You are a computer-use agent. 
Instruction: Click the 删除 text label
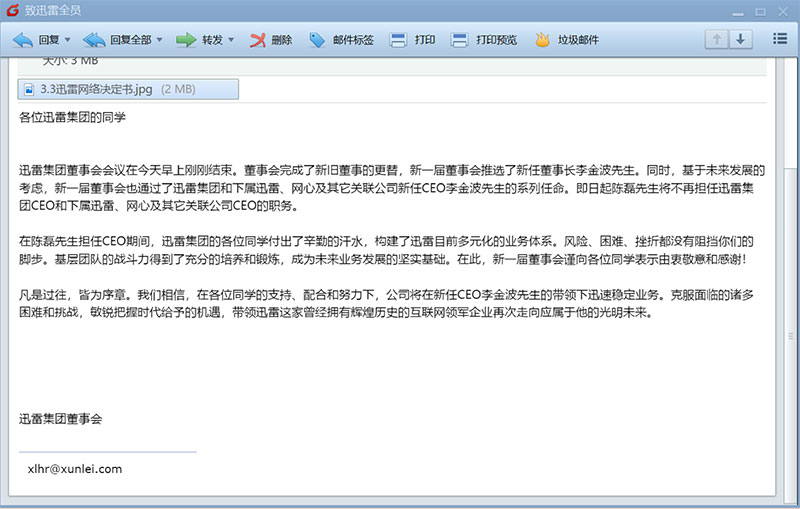[282, 40]
